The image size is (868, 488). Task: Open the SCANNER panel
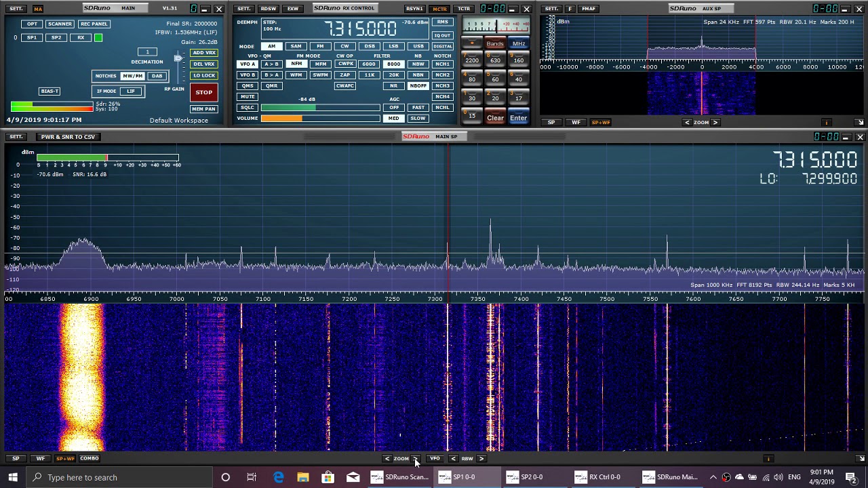click(x=60, y=24)
